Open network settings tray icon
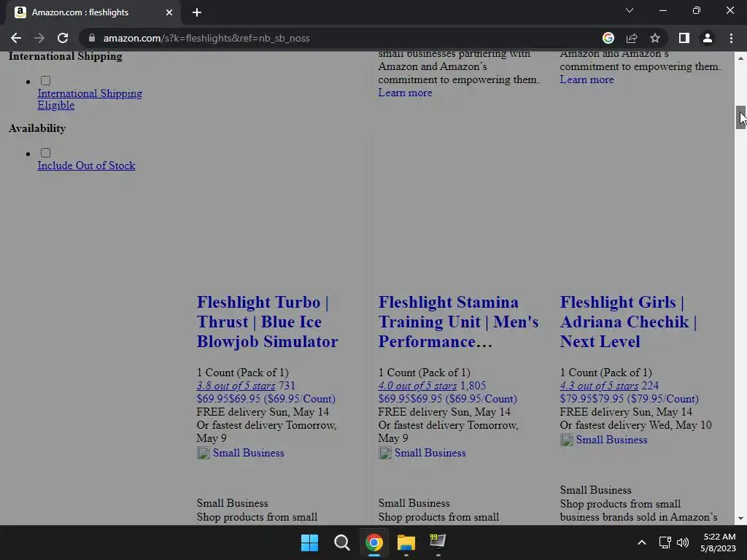The width and height of the screenshot is (747, 560). click(665, 542)
